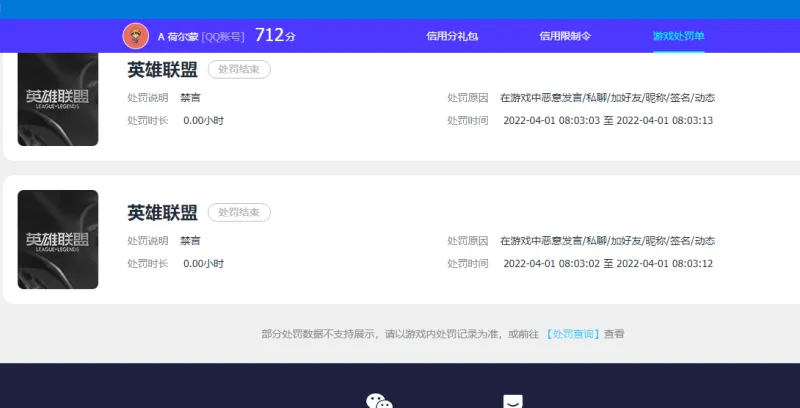Follow the 【处罚查询】 link
Viewport: 800px width, 408px height.
point(571,334)
